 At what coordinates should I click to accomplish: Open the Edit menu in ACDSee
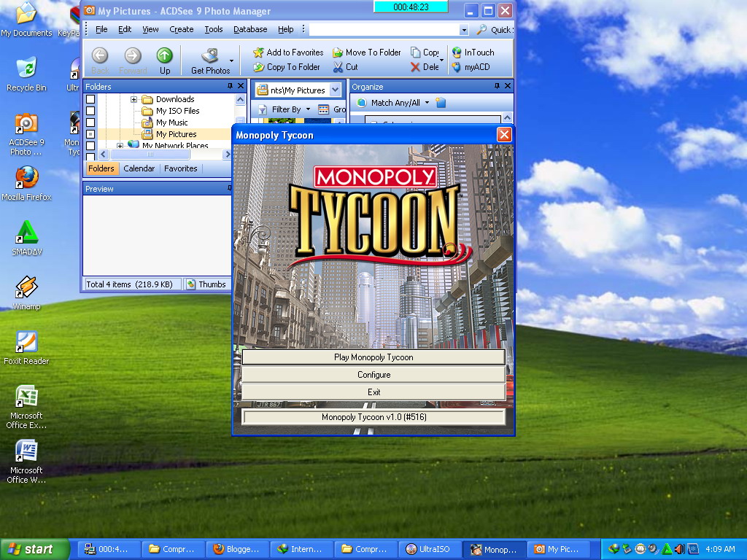[x=125, y=29]
